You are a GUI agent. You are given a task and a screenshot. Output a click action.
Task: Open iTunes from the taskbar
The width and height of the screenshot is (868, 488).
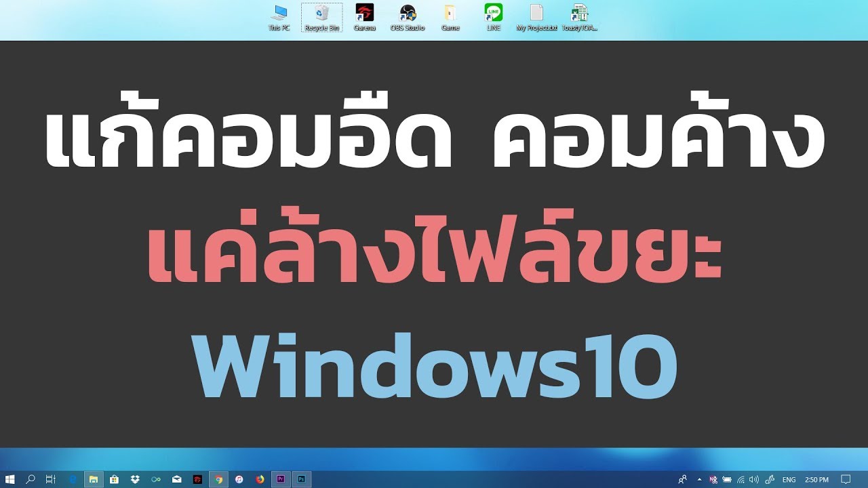pyautogui.click(x=239, y=479)
